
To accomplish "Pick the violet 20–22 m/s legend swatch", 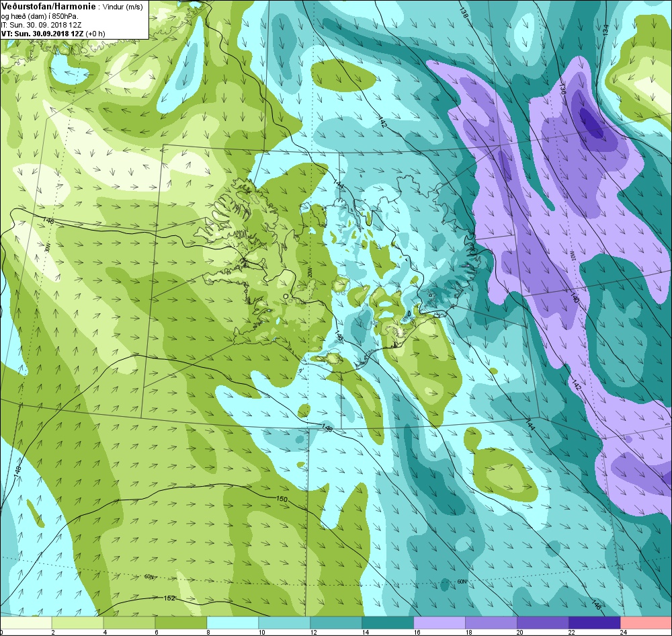I will (x=542, y=623).
